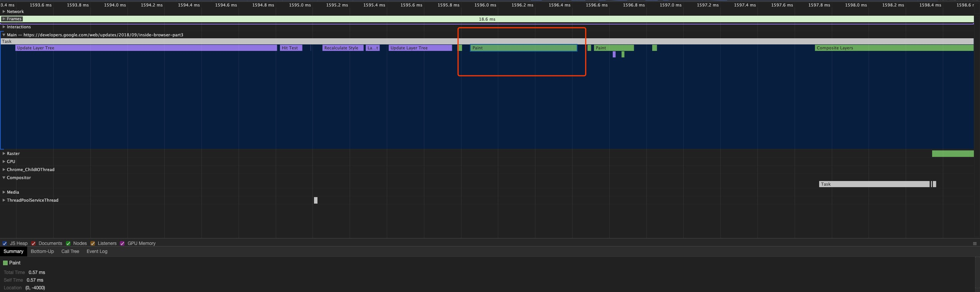Toggle the JS Heap checkbox

(5, 243)
